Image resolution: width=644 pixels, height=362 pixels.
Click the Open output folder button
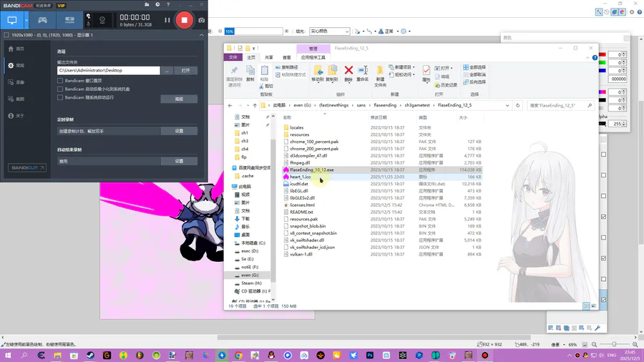coord(185,71)
